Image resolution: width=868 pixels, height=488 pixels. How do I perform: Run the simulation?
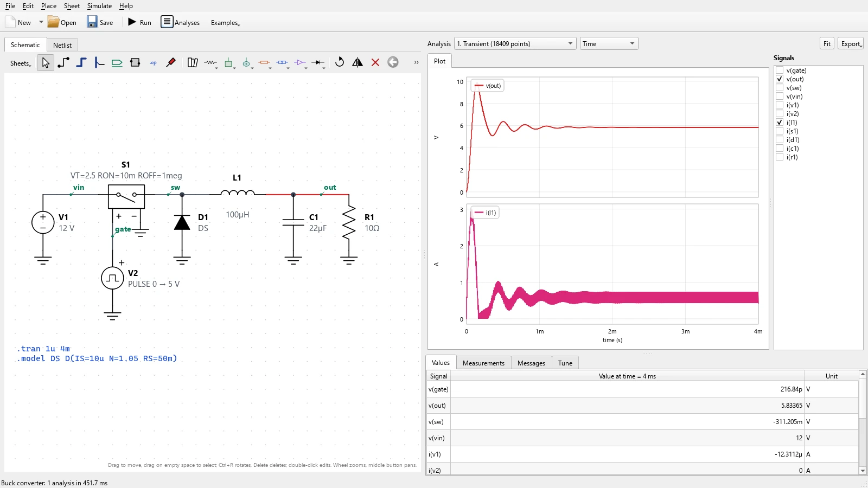pos(139,22)
